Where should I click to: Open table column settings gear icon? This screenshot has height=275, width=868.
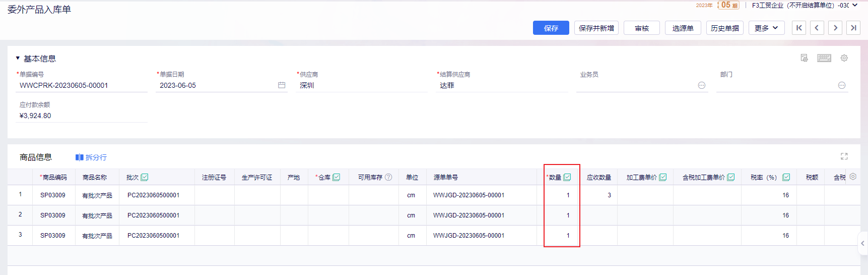click(x=853, y=177)
